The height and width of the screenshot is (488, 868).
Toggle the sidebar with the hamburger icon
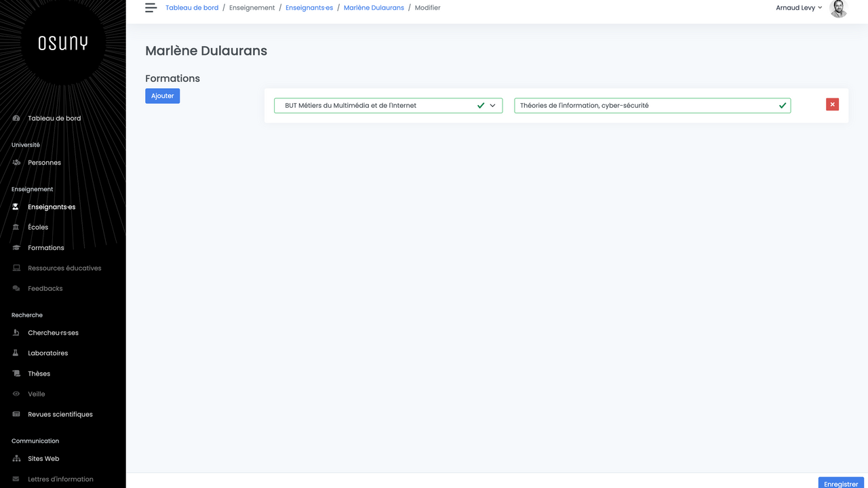[150, 7]
